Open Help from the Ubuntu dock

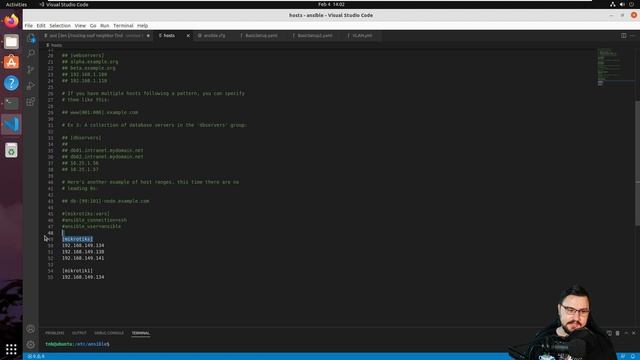(11, 83)
